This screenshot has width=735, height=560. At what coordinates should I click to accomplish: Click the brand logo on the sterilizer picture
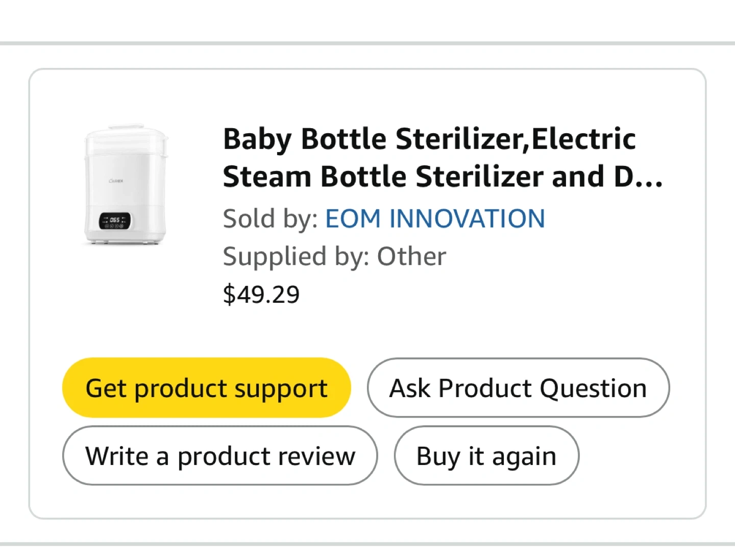116,181
